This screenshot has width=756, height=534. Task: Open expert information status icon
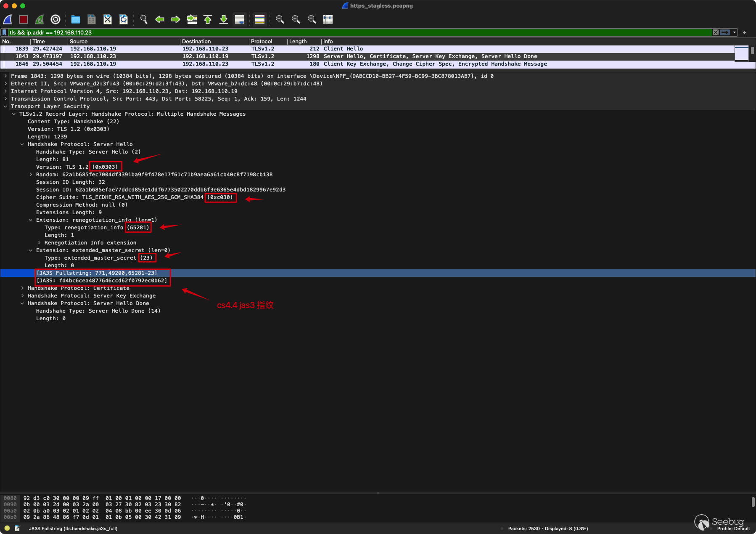coord(7,528)
